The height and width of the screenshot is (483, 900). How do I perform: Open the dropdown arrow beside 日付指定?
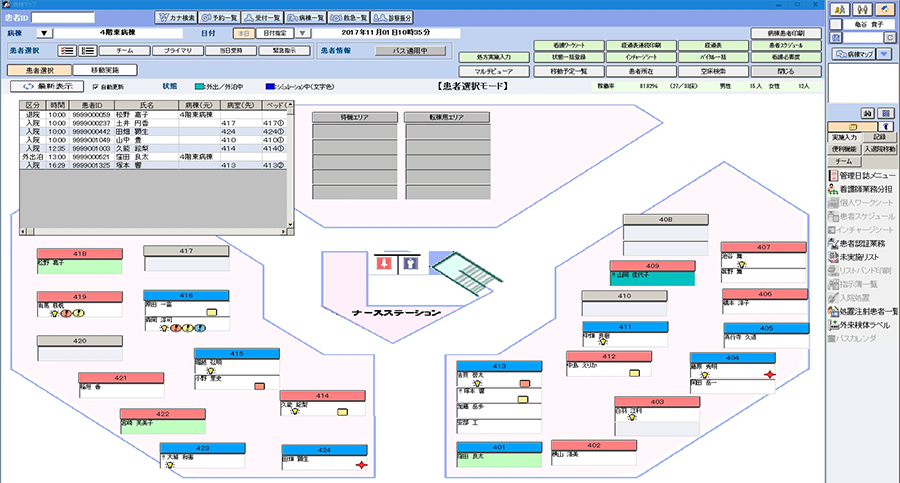[299, 33]
